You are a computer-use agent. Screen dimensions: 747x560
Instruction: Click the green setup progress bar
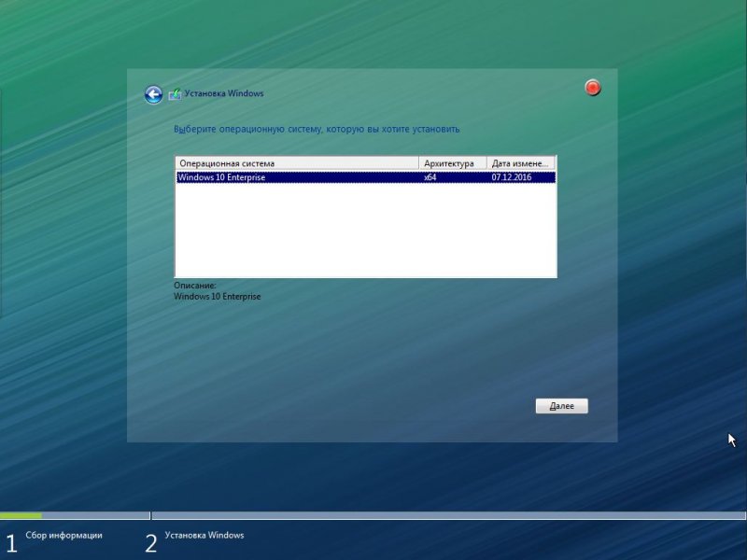coord(21,515)
